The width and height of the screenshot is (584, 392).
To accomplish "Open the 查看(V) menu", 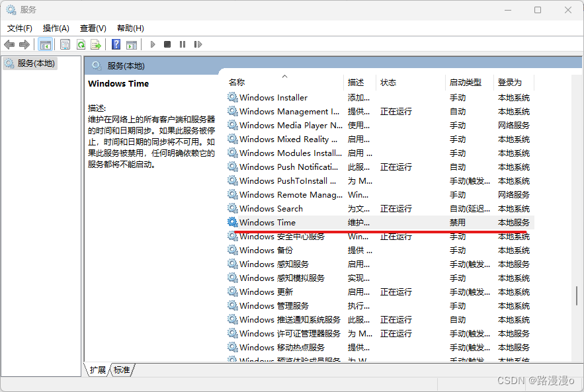I will coord(93,28).
